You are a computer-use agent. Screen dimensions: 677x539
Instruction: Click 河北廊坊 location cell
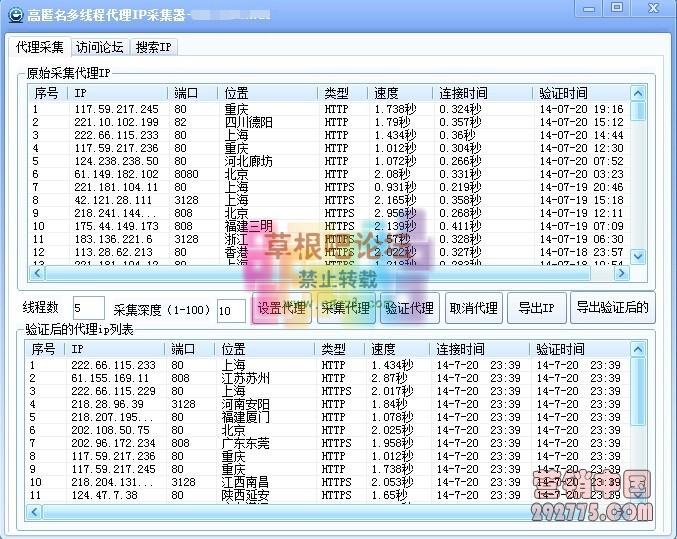248,161
